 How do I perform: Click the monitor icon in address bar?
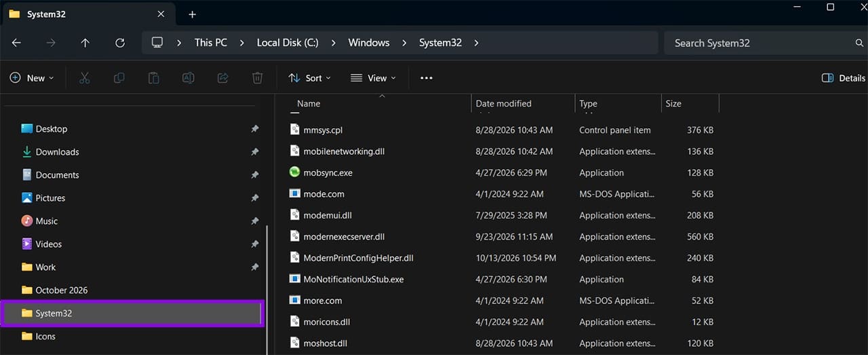coord(157,42)
